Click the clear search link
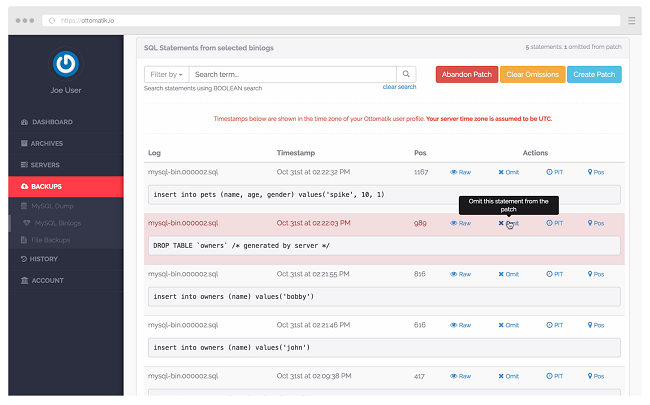Screen dimensions: 650x405 (x=399, y=87)
